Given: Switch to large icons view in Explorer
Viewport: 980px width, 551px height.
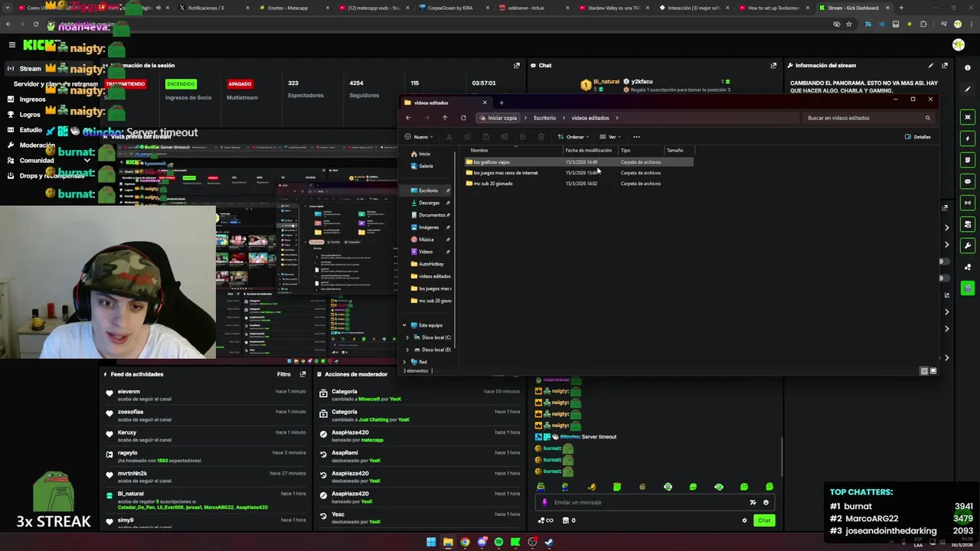Looking at the screenshot, I should click(x=933, y=370).
